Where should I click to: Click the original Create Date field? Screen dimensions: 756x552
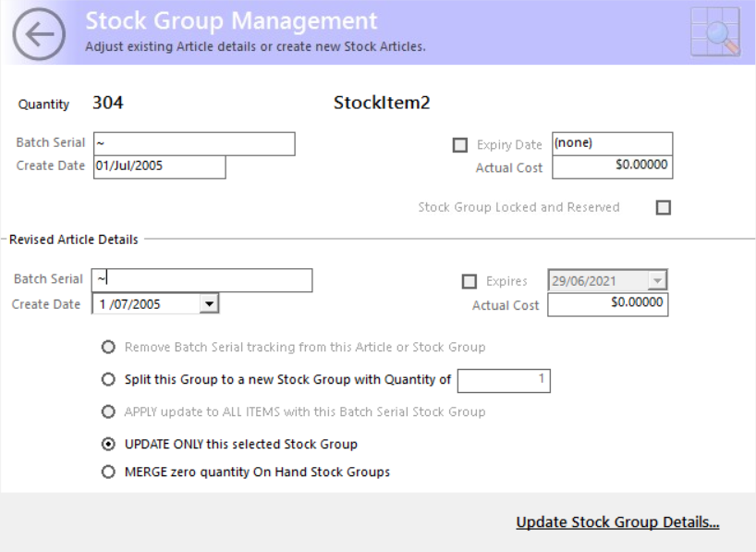pyautogui.click(x=160, y=167)
